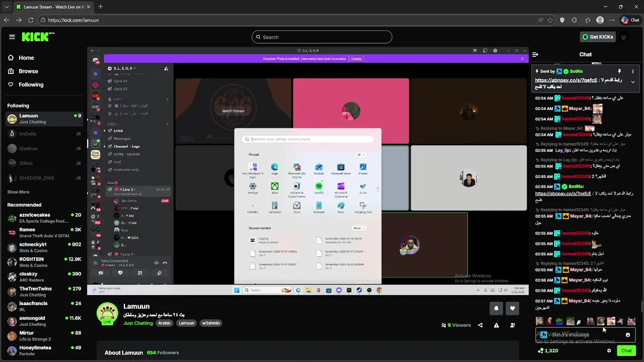644x362 pixels.
Task: Open Paint from Start menu pinned apps
Action: tap(341, 208)
